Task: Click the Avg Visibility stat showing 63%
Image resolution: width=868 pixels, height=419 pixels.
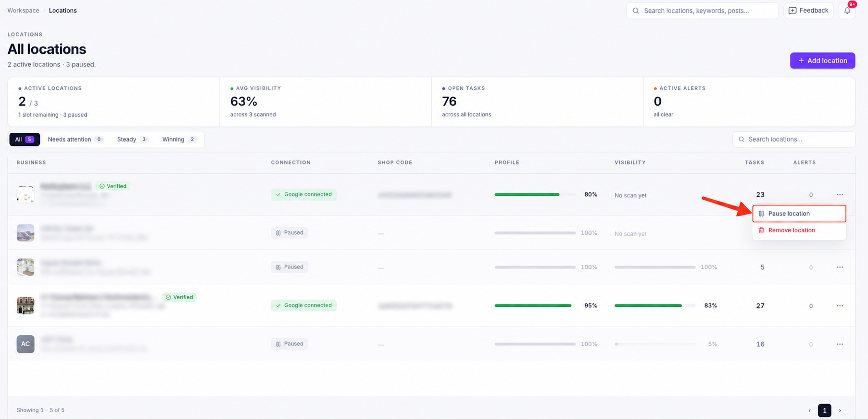Action: 326,102
